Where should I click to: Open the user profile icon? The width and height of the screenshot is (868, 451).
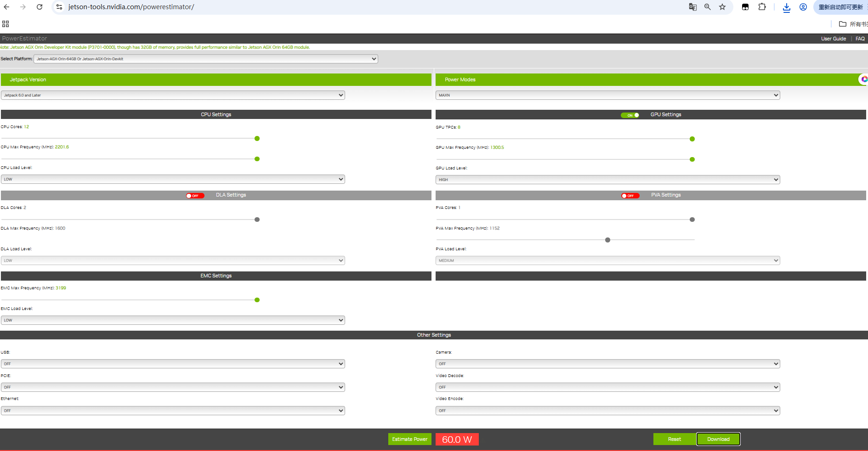coord(803,7)
